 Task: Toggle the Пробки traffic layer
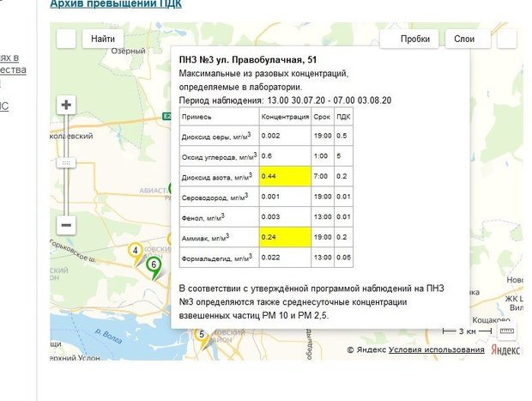click(415, 39)
